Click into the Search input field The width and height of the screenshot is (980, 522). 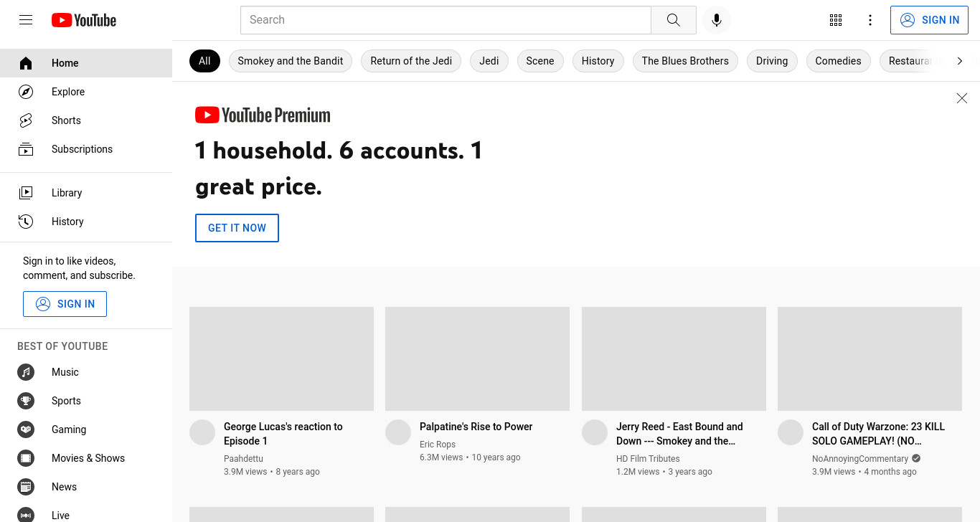446,20
